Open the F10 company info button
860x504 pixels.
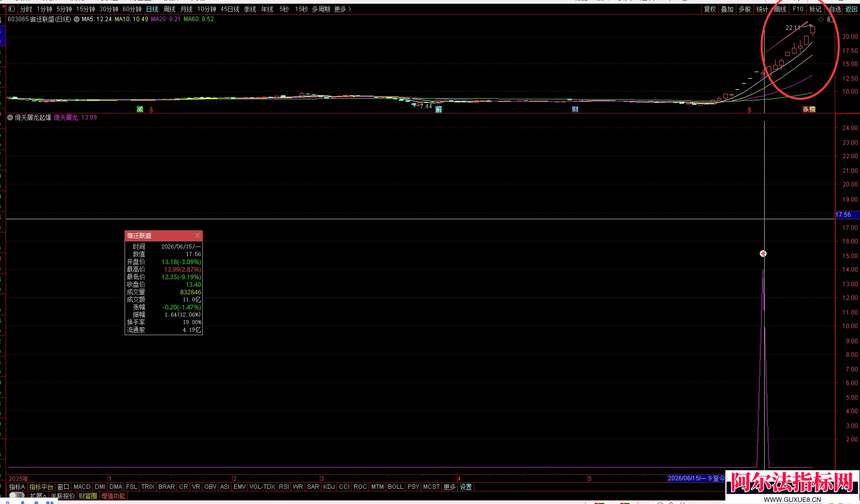pyautogui.click(x=798, y=9)
